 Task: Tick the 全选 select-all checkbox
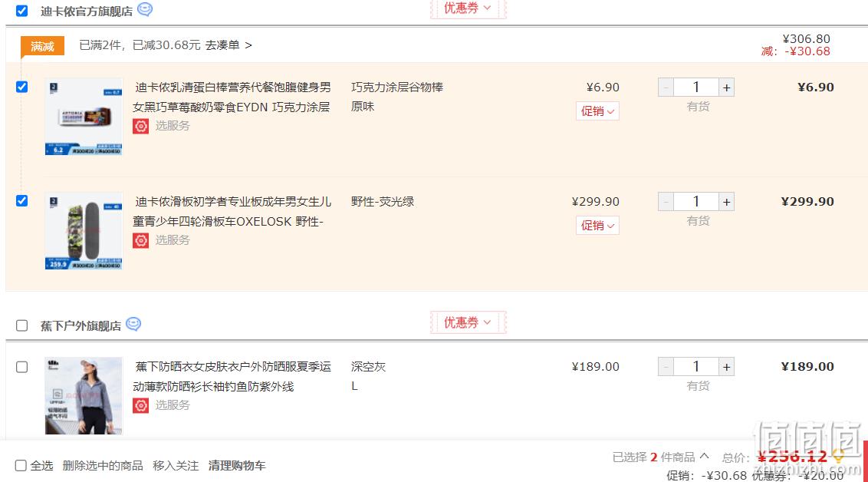(21, 465)
